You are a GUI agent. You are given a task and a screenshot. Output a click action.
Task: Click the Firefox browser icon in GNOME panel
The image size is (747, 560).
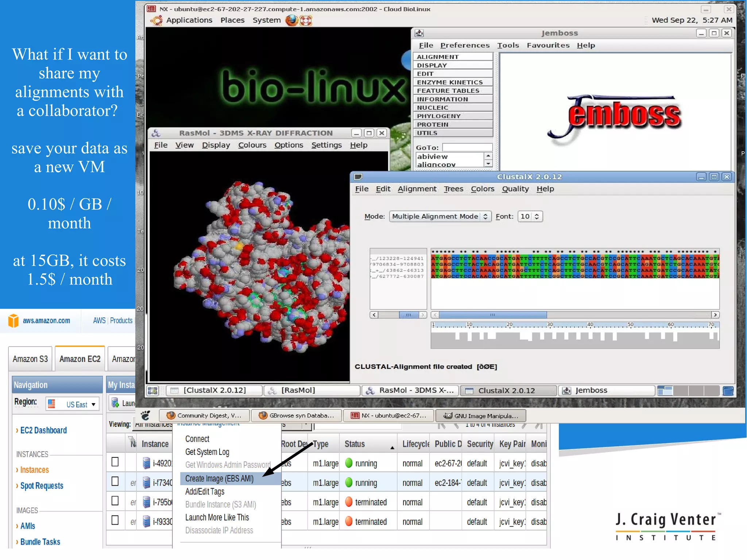click(291, 20)
